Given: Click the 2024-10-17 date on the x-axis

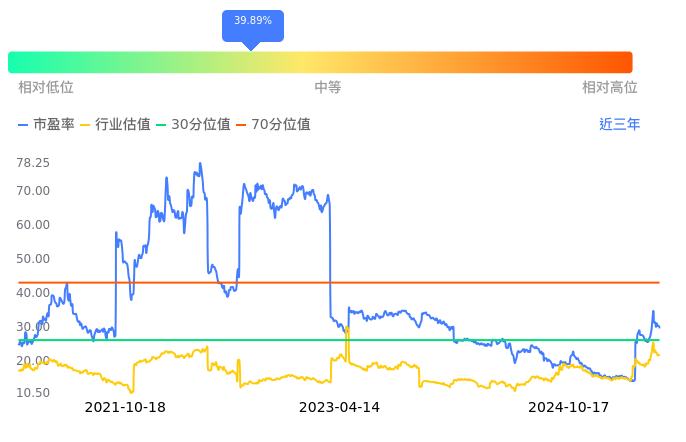Looking at the screenshot, I should point(568,407).
